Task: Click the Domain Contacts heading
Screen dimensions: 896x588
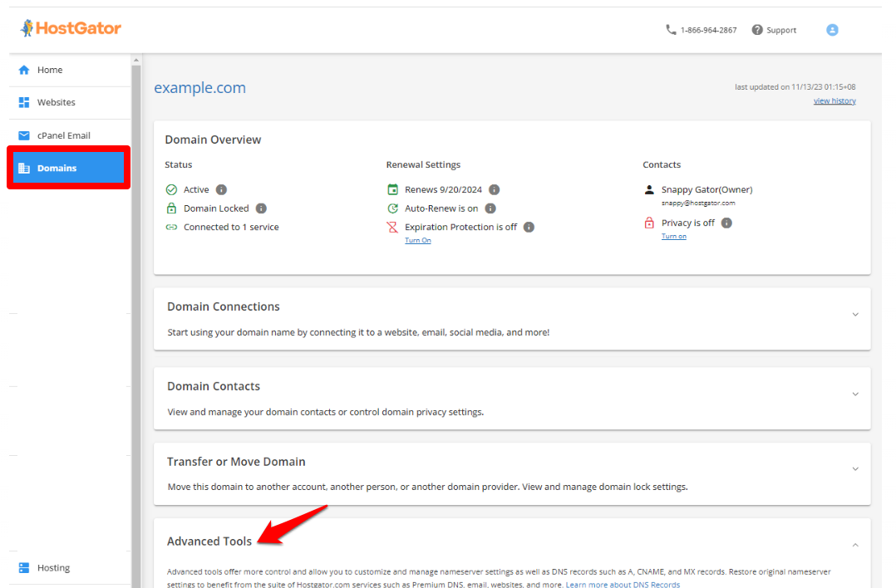Action: 214,386
